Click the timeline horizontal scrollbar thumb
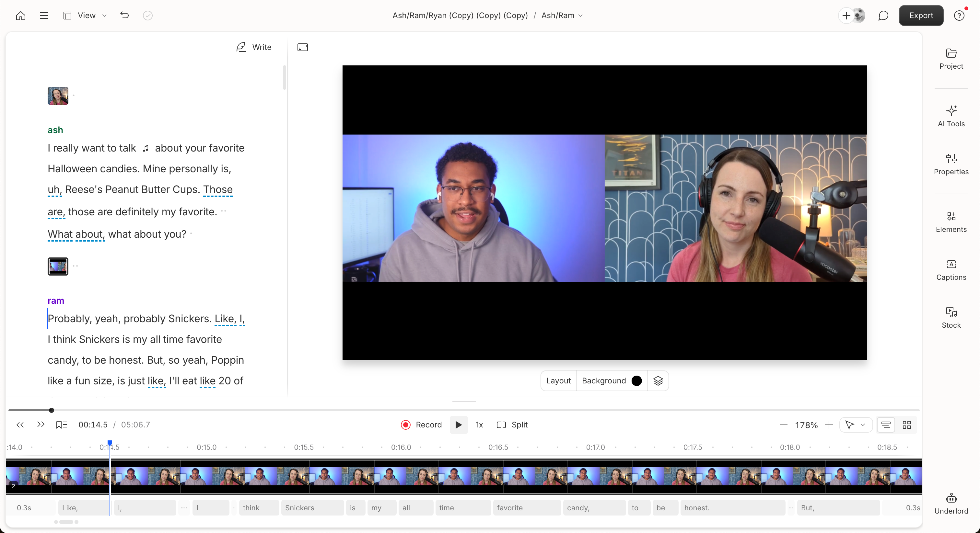The image size is (980, 533). pos(66,522)
